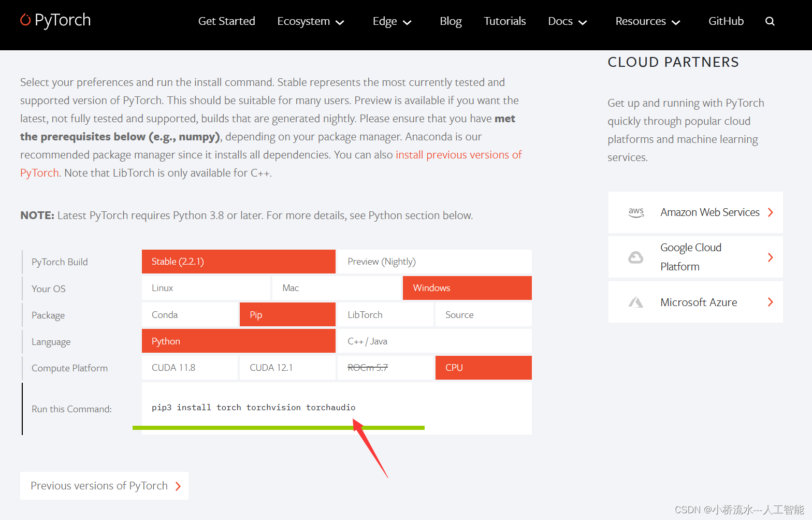The image size is (812, 520).
Task: Select Python language option
Action: coord(239,341)
